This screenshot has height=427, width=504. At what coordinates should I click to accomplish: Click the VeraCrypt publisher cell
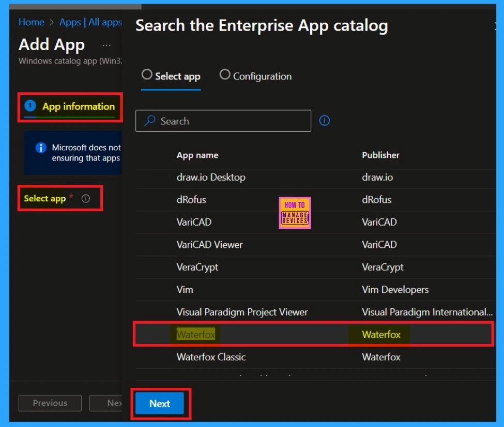click(383, 267)
